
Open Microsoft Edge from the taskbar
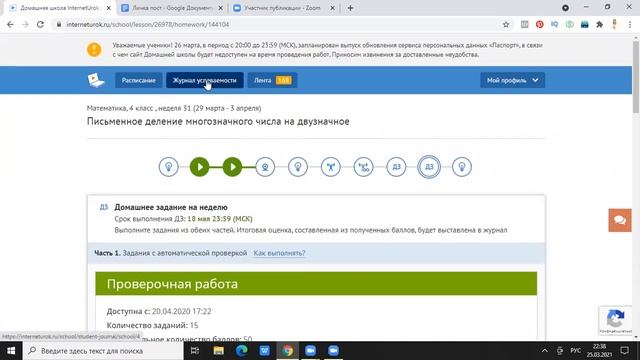coord(242,351)
